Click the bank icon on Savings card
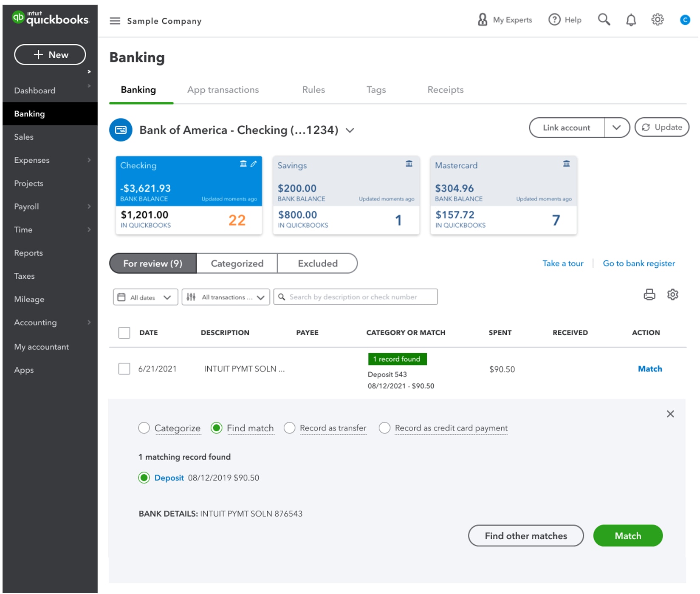The width and height of the screenshot is (700, 594). [x=409, y=164]
